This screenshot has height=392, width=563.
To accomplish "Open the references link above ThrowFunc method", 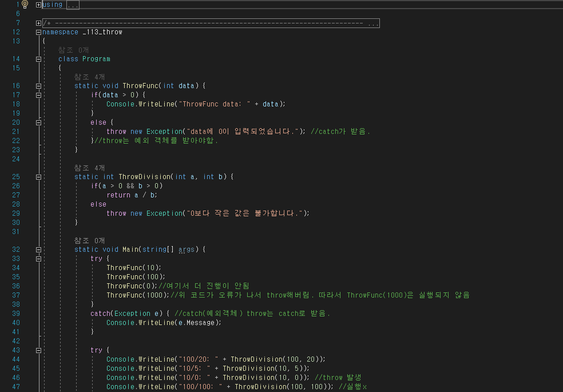I will click(x=89, y=77).
